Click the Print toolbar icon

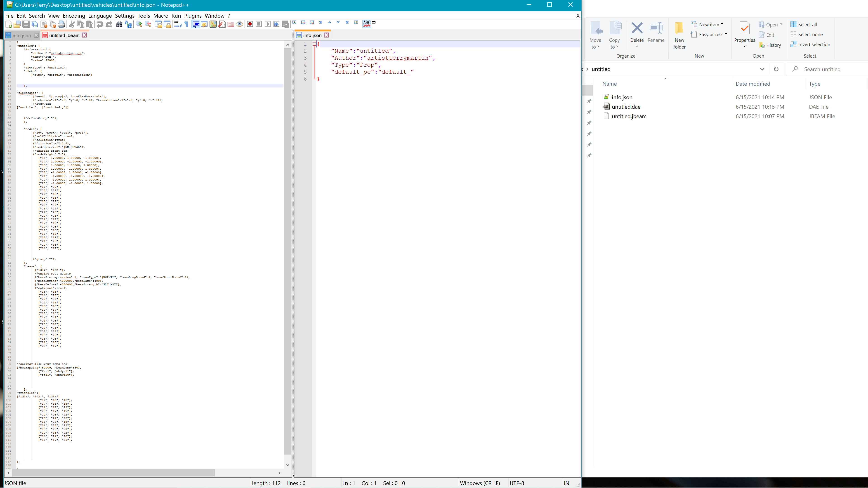point(61,24)
